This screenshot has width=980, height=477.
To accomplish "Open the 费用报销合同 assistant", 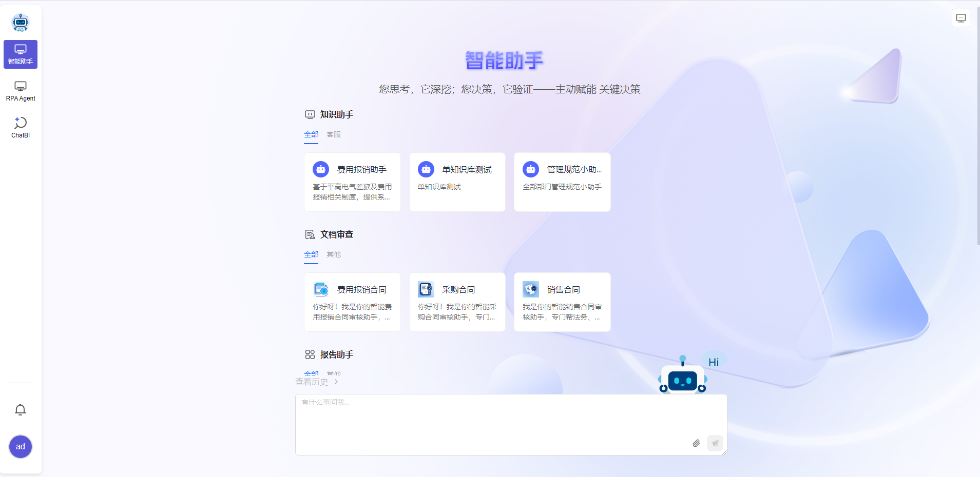I will (x=352, y=302).
